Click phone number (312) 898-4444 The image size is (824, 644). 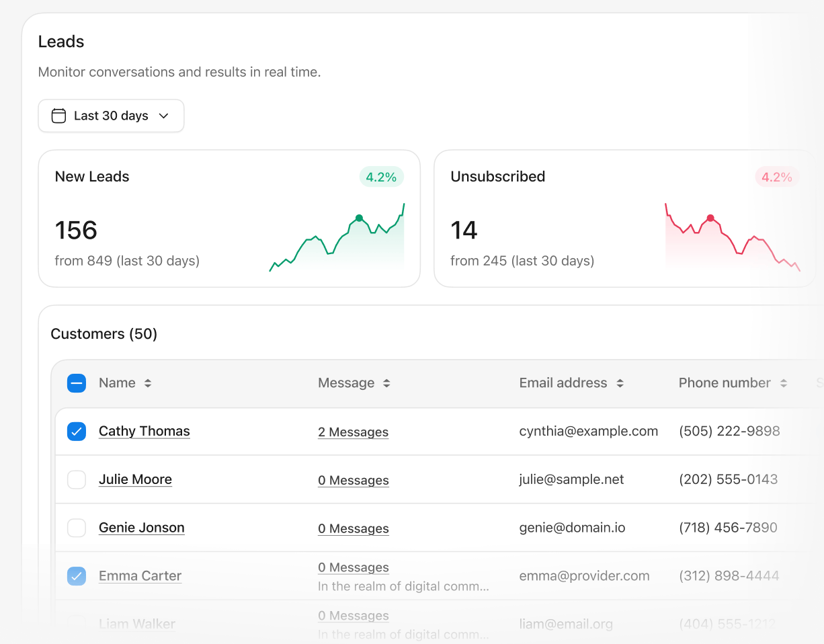pyautogui.click(x=729, y=576)
